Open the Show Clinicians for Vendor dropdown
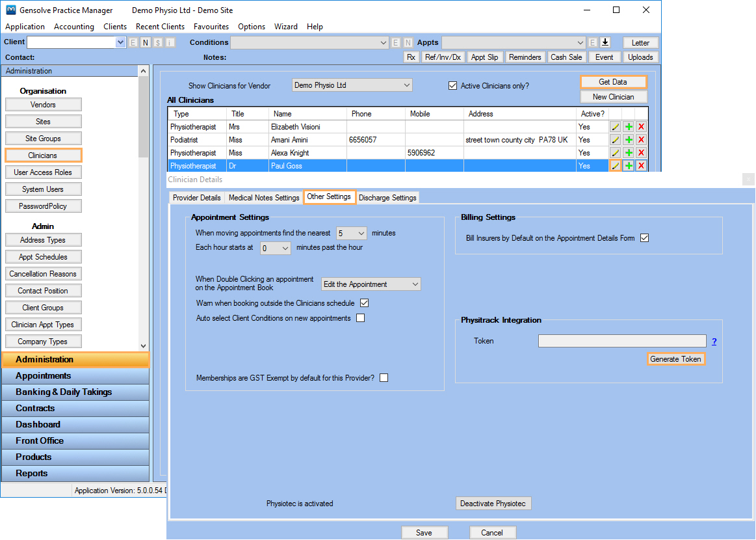The height and width of the screenshot is (540, 756). click(352, 85)
